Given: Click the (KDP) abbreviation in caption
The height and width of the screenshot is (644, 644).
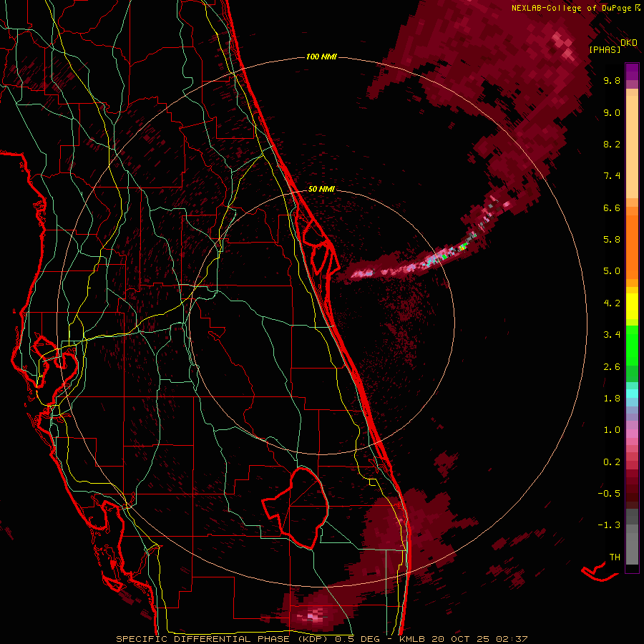Looking at the screenshot, I should [x=311, y=639].
